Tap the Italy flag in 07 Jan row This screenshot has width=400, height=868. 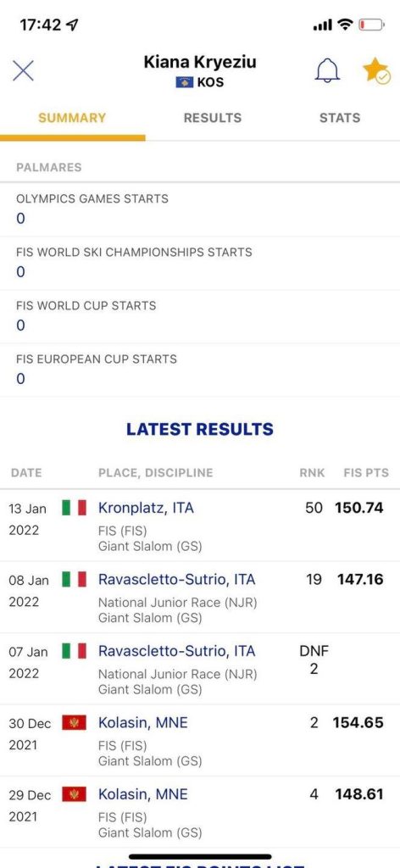[74, 651]
